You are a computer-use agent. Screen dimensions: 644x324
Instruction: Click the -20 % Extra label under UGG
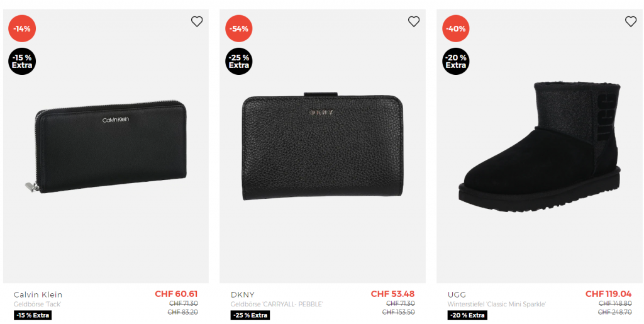click(x=467, y=315)
